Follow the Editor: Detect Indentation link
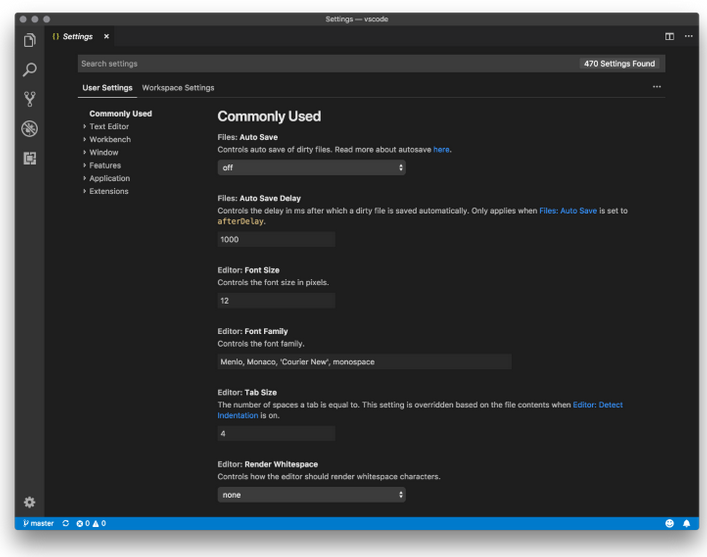Image resolution: width=707 pixels, height=557 pixels. click(x=598, y=405)
